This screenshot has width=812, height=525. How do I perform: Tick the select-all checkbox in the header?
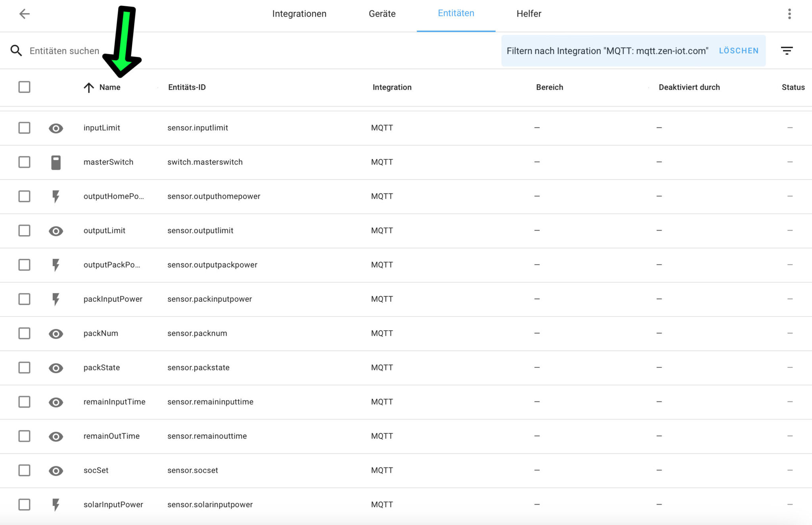coord(24,87)
